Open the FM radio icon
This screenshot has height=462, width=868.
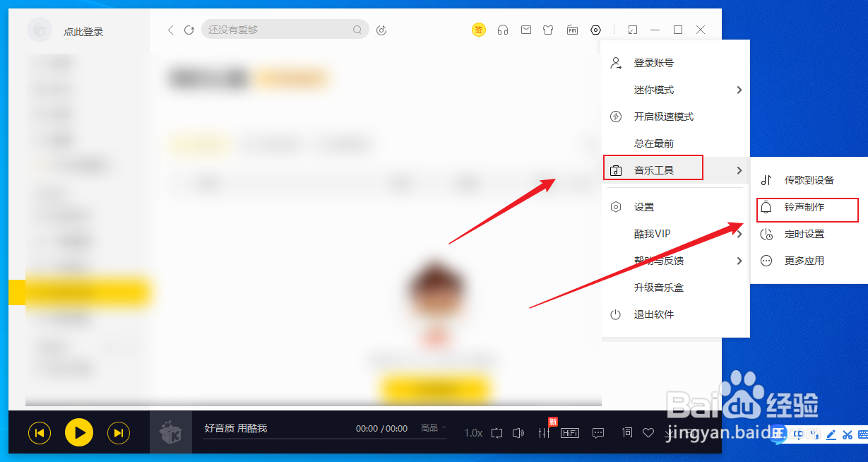pos(572,30)
